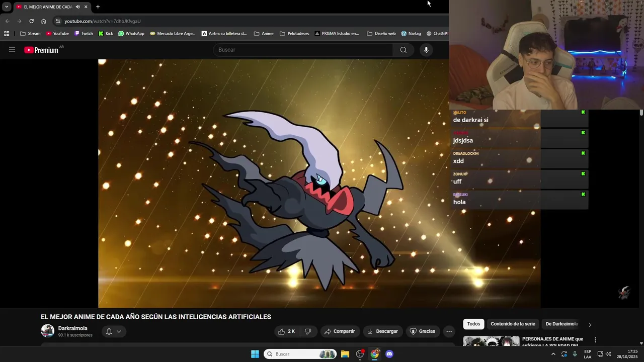Open the YouTube bookmark

point(57,34)
